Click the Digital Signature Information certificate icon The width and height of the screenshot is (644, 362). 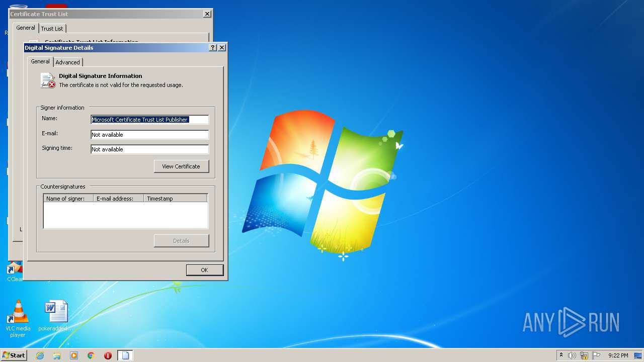pos(48,80)
